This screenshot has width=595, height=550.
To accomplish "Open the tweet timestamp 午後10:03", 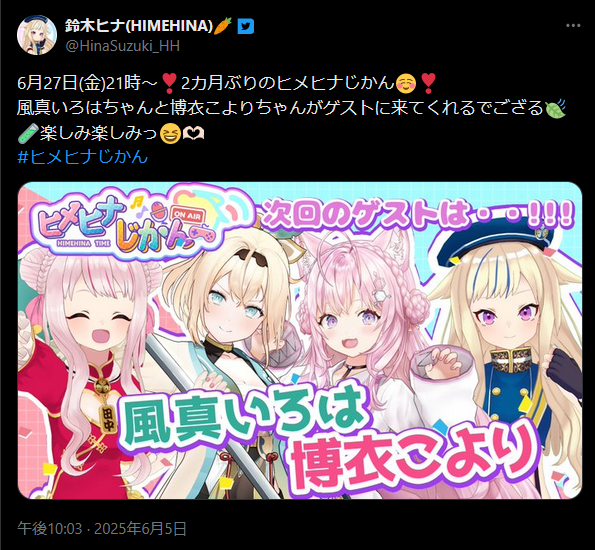I will coord(50,528).
